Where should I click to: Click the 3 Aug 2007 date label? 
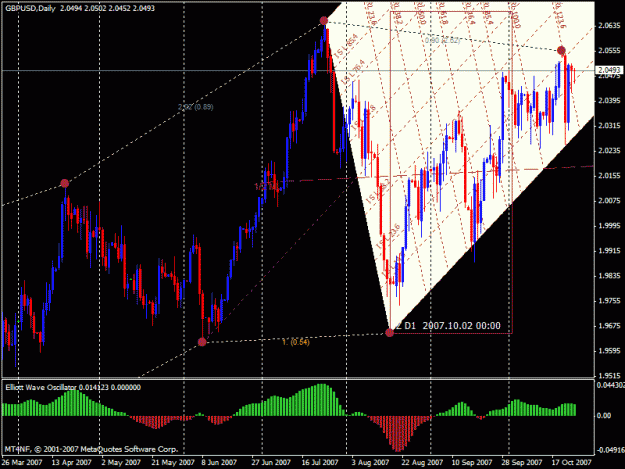click(x=370, y=463)
